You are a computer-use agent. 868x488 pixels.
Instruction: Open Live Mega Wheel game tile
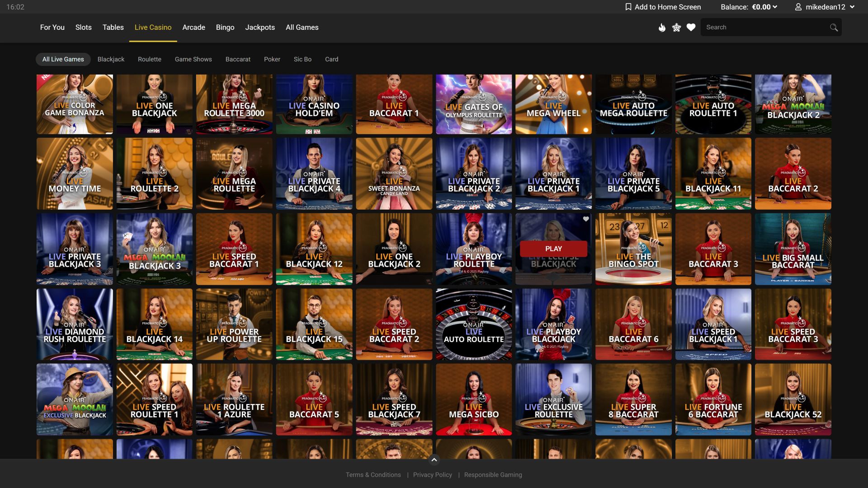click(x=554, y=104)
